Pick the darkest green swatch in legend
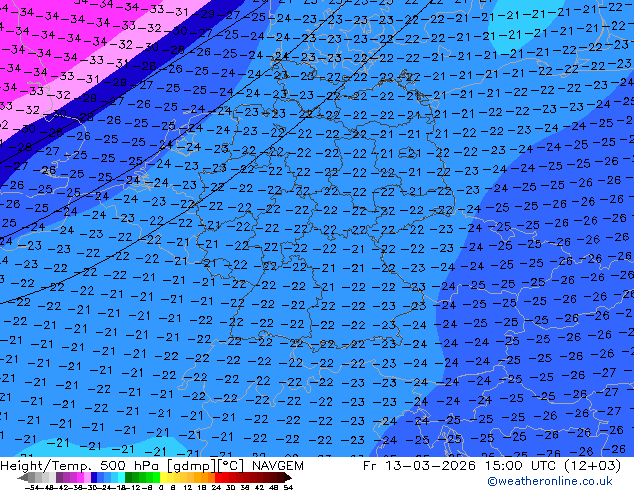634x490 pixels. point(129,478)
